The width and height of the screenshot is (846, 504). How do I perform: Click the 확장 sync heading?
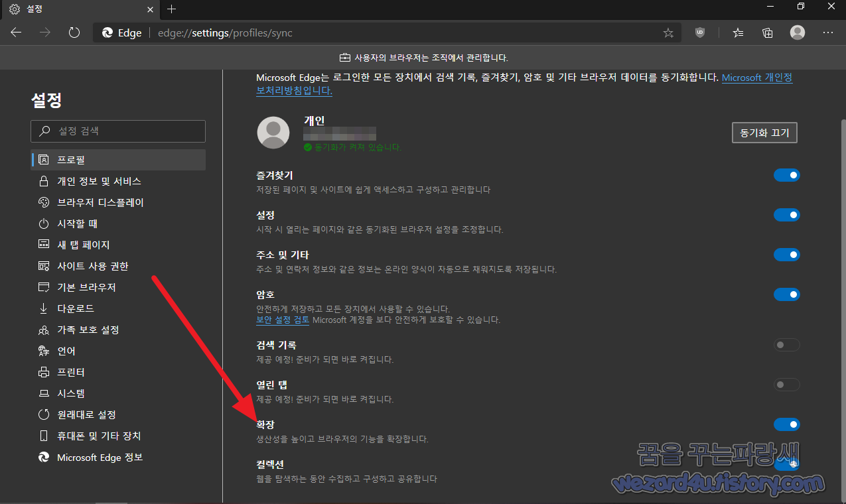(265, 424)
